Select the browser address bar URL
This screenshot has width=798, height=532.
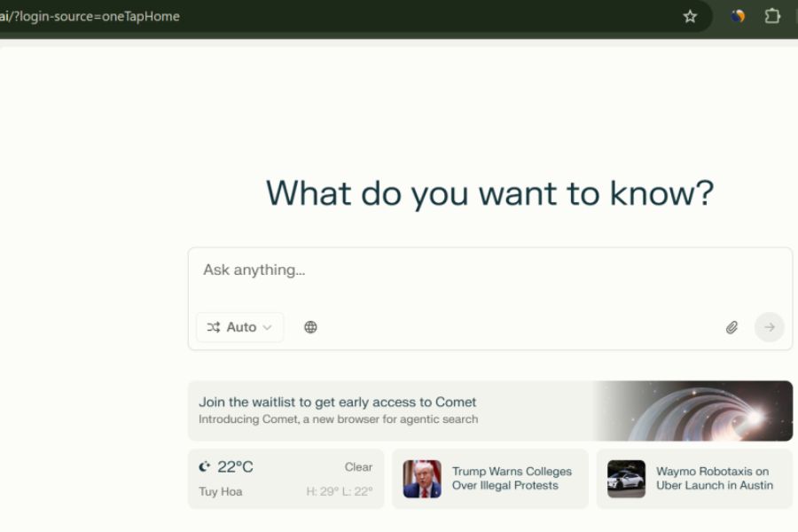click(90, 16)
